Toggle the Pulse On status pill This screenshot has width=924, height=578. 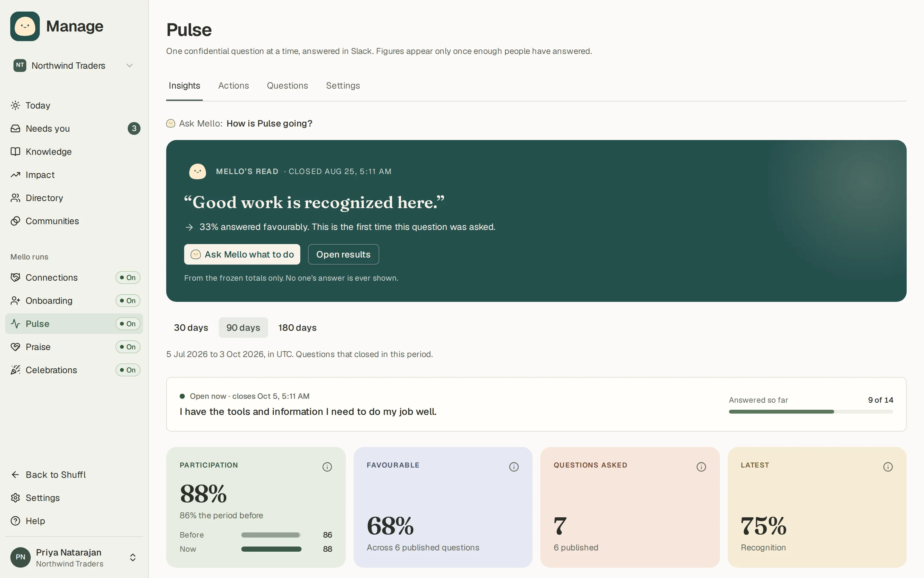128,324
